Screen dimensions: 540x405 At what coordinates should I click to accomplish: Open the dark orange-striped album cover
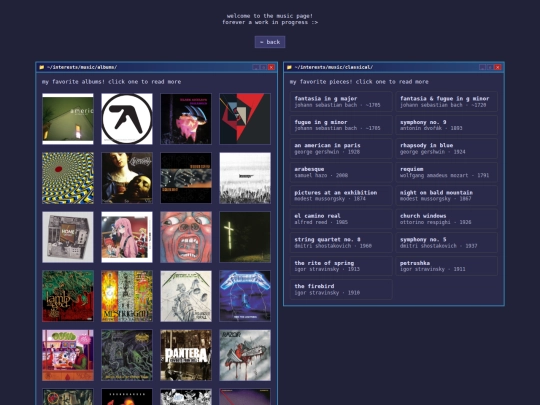click(186, 178)
